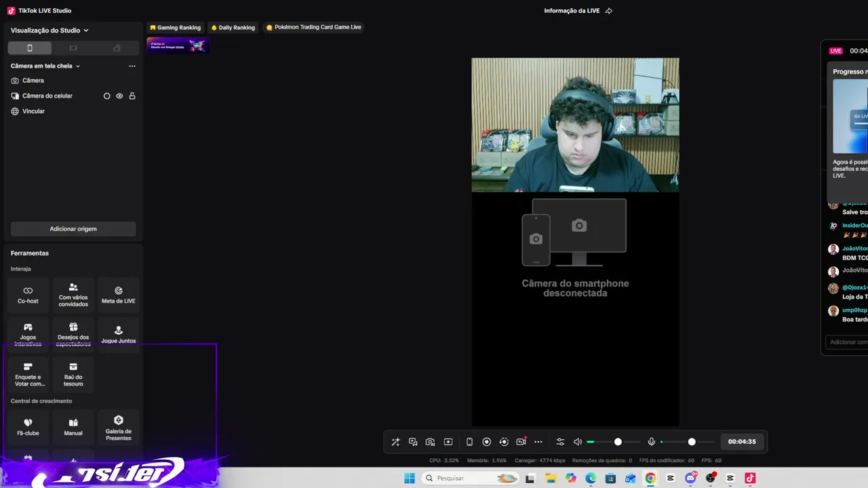Click Informação da LIVE title

click(x=572, y=11)
